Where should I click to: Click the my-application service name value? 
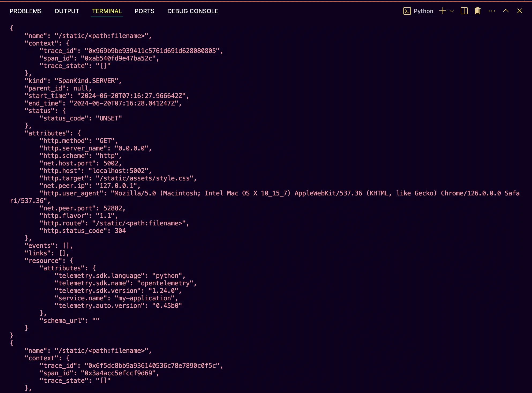[145, 298]
